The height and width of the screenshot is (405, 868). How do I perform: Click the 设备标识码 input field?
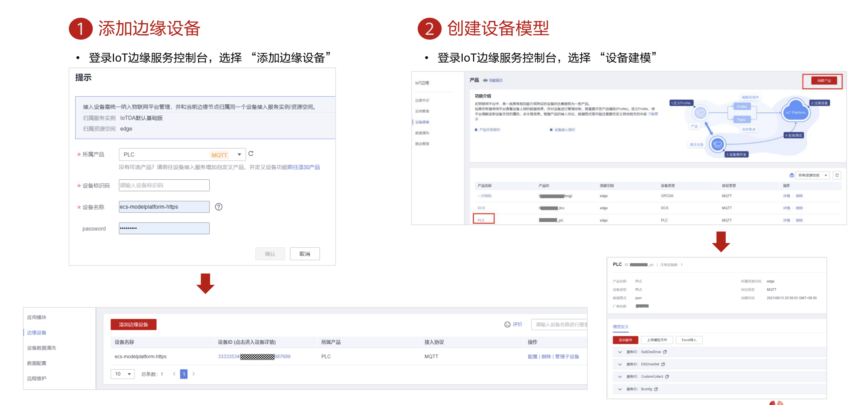(x=164, y=185)
